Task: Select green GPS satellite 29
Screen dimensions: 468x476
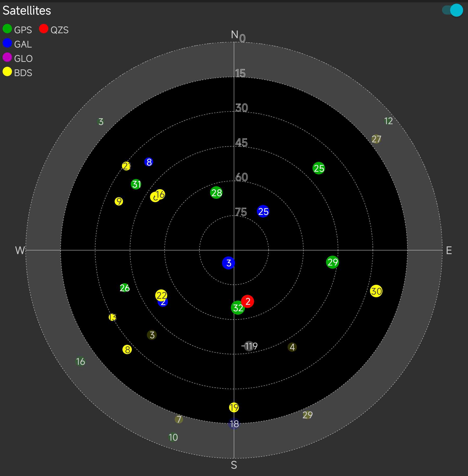Action: (333, 262)
